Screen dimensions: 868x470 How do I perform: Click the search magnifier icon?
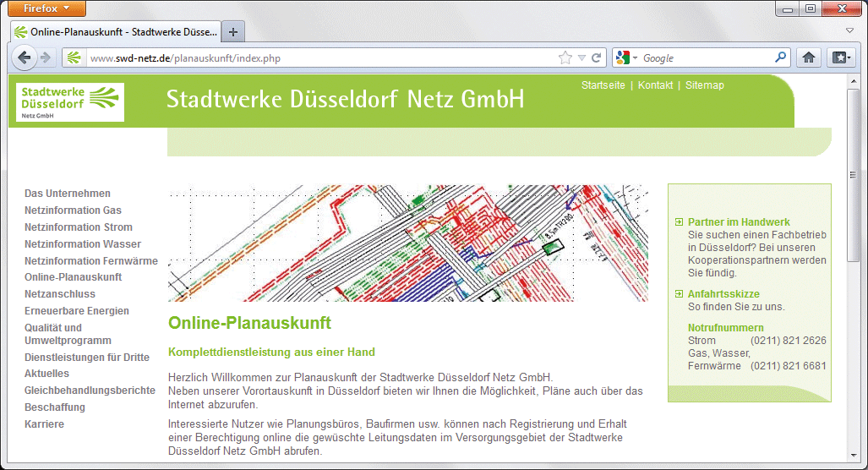[781, 57]
